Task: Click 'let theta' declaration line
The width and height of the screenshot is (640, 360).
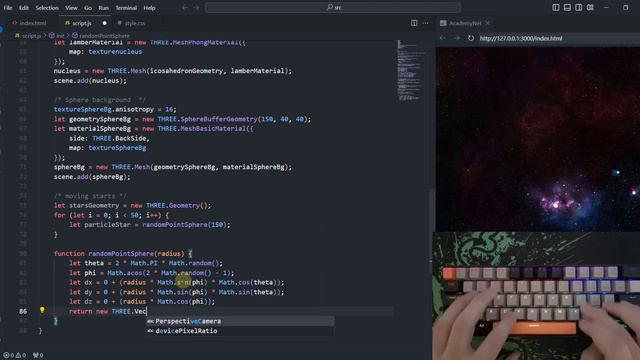Action: [x=146, y=263]
